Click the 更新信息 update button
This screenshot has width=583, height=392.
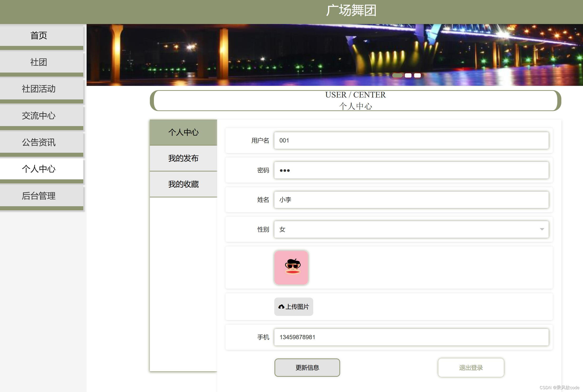307,367
